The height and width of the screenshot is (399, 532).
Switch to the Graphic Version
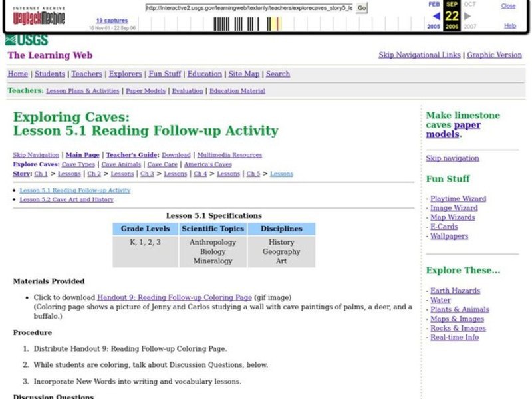(x=494, y=55)
